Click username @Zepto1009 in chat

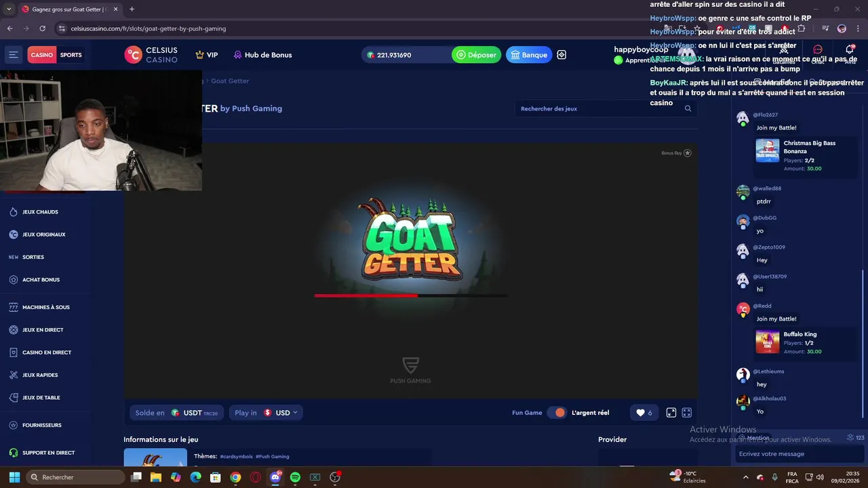pos(769,247)
